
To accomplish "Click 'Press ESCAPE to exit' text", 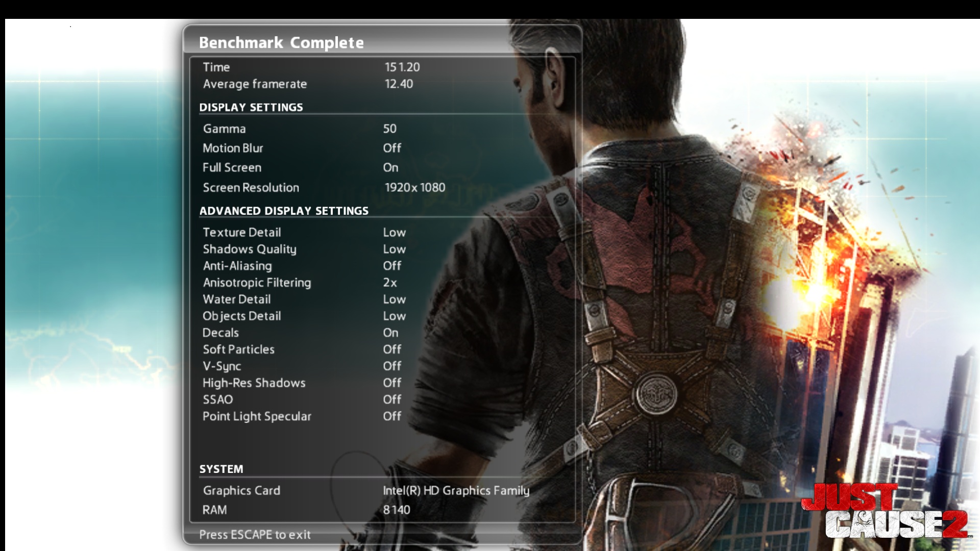I will pos(255,535).
